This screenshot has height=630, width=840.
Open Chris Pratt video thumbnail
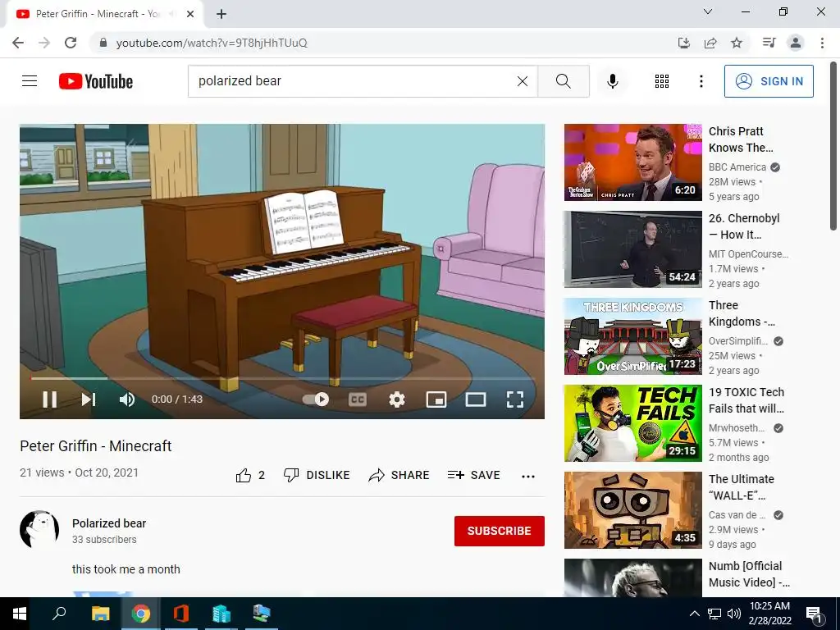(x=632, y=162)
